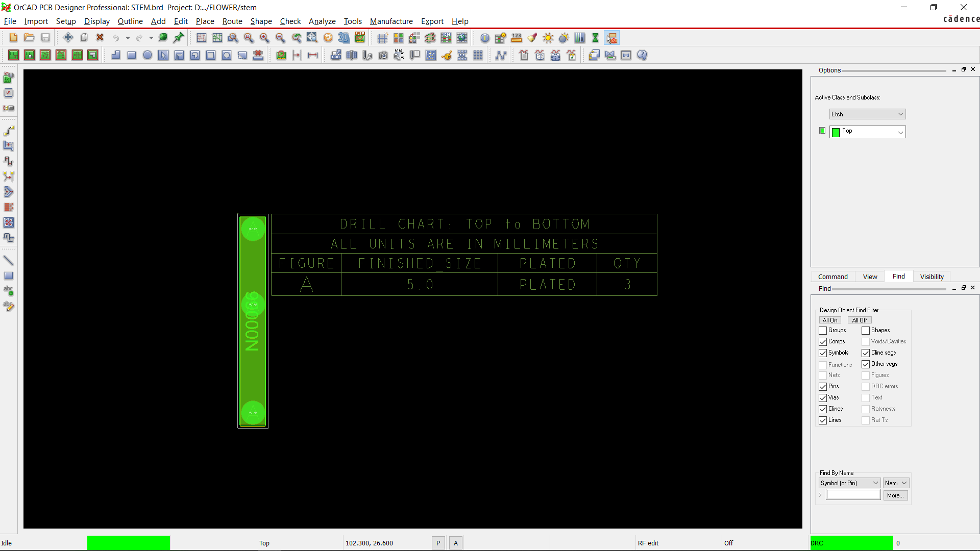Image resolution: width=980 pixels, height=551 pixels.
Task: Toggle the Cline segs checkbox
Action: click(866, 353)
